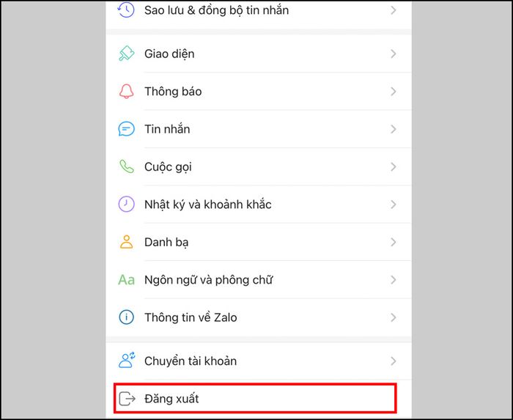Expand the Giao diện row chevron
Image resolution: width=513 pixels, height=420 pixels.
click(x=394, y=54)
